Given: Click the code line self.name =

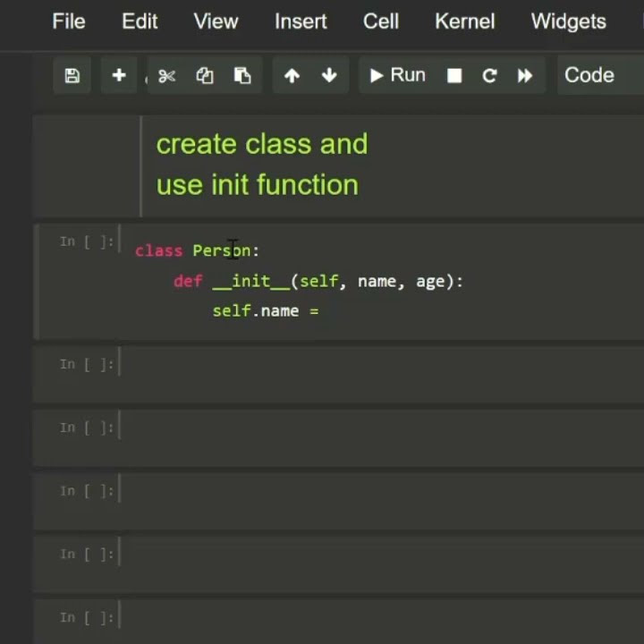Looking at the screenshot, I should pos(266,311).
